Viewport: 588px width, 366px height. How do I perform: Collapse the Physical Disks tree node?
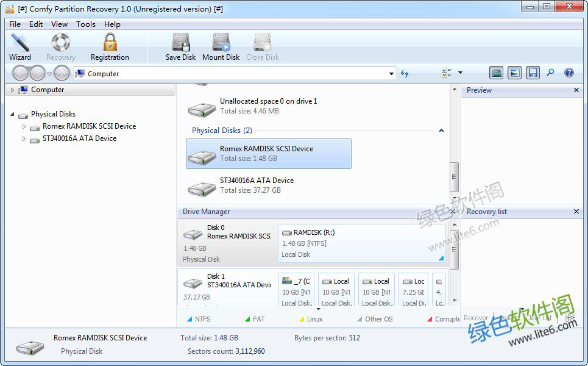click(x=12, y=114)
